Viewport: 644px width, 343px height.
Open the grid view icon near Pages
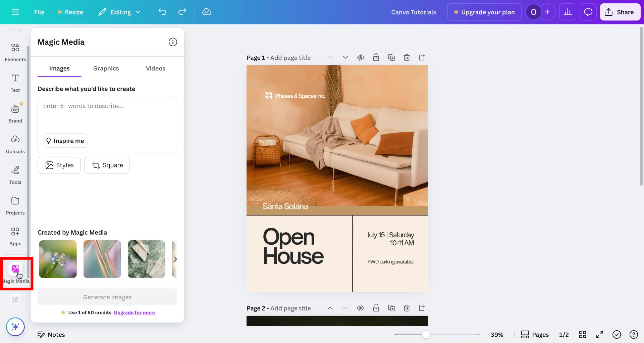pos(583,334)
